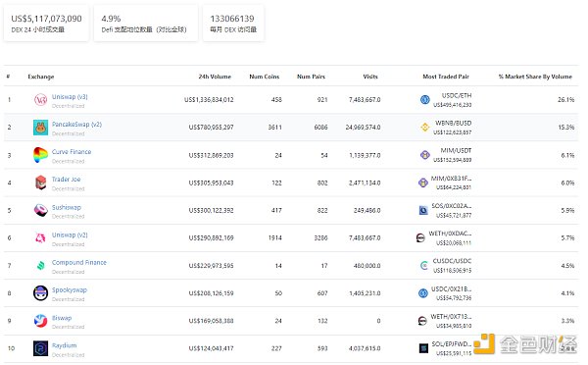Click the 15.3% market share value

coord(565,128)
